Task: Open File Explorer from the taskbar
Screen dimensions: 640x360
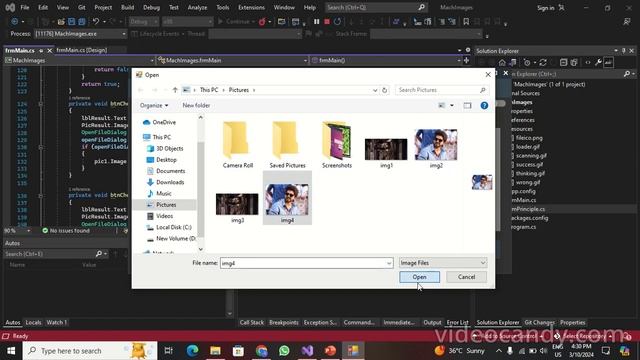Action: [216, 351]
